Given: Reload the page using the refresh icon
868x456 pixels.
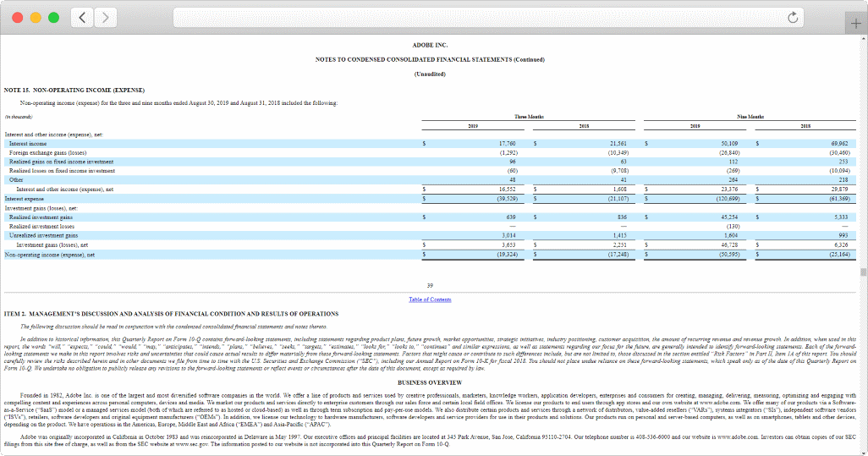Looking at the screenshot, I should 793,17.
